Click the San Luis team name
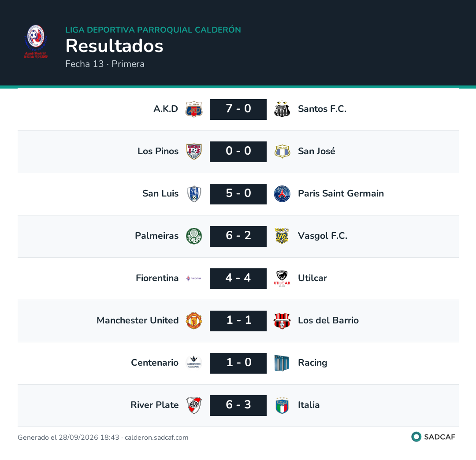The height and width of the screenshot is (460, 476). pyautogui.click(x=160, y=193)
